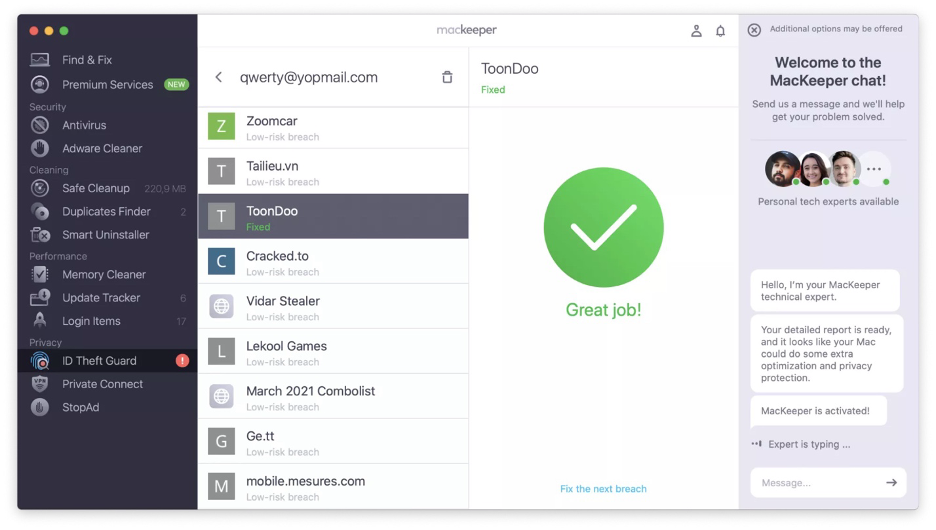The height and width of the screenshot is (530, 936).
Task: Select Safe Cleanup in the sidebar
Action: [x=96, y=188]
